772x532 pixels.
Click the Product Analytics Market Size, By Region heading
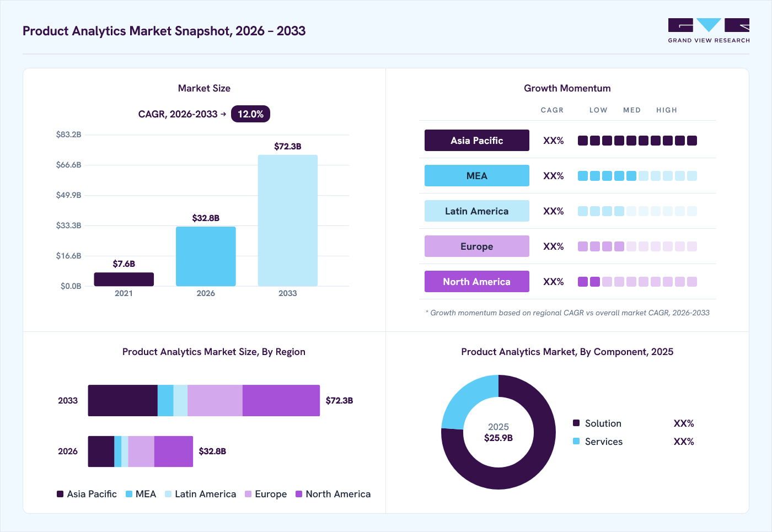click(x=214, y=352)
